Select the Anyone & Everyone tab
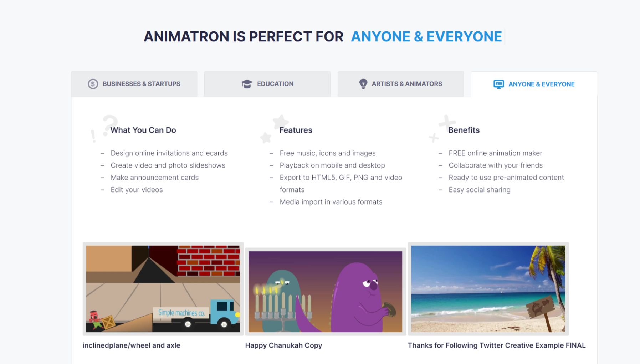 point(534,84)
